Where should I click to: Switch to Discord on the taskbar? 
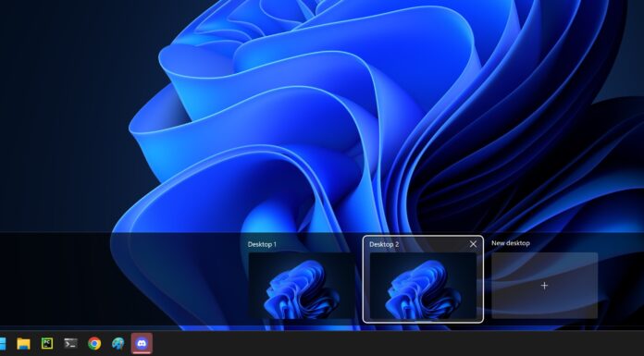142,343
